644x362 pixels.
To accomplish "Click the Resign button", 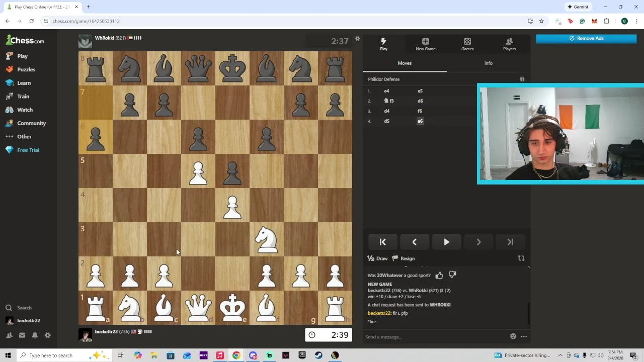I will tap(404, 258).
